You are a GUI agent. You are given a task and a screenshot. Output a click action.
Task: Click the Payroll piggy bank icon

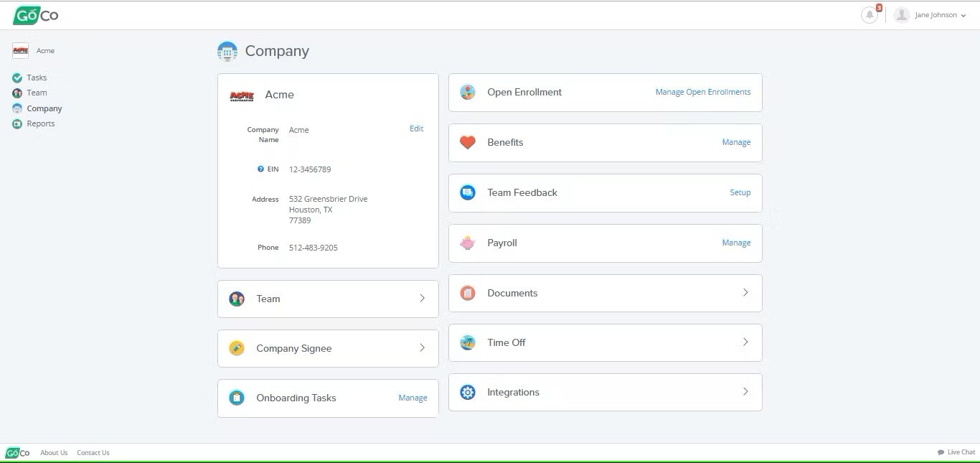coord(467,243)
